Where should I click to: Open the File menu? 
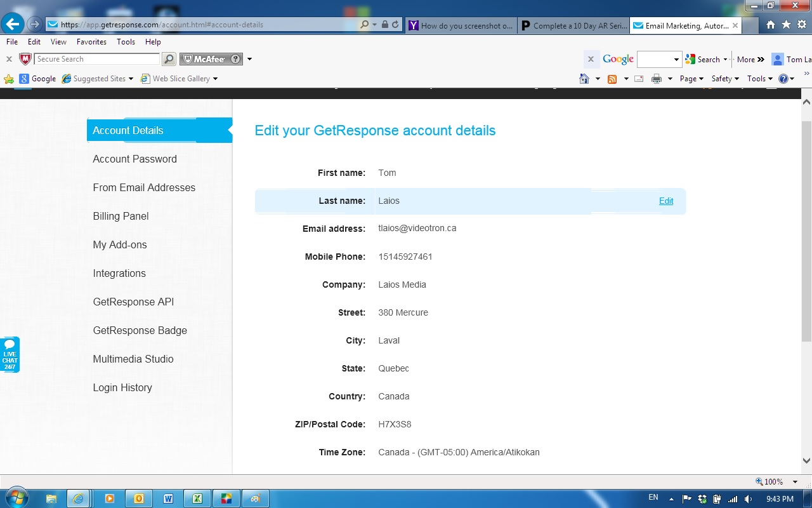pyautogui.click(x=12, y=42)
